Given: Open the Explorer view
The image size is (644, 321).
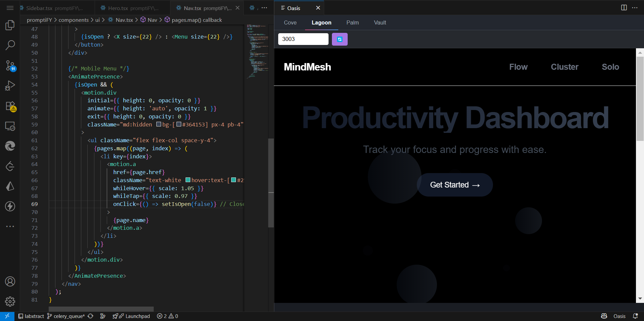Looking at the screenshot, I should click(x=10, y=25).
